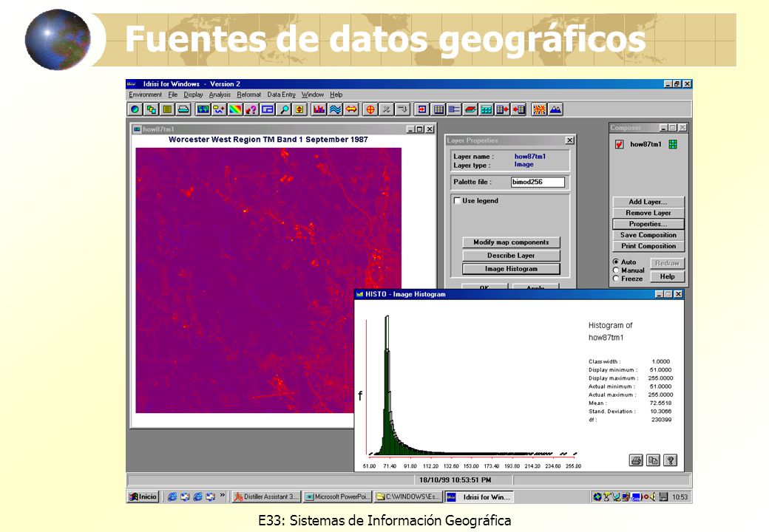Click Print Composition button
The image size is (769, 532).
point(648,246)
